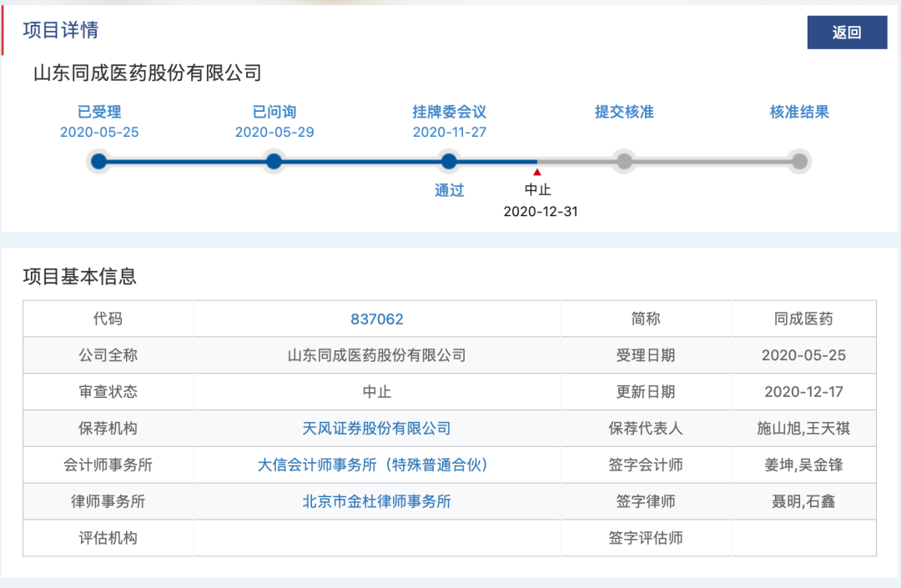Click the 签字评估师 label cell

coord(646,538)
